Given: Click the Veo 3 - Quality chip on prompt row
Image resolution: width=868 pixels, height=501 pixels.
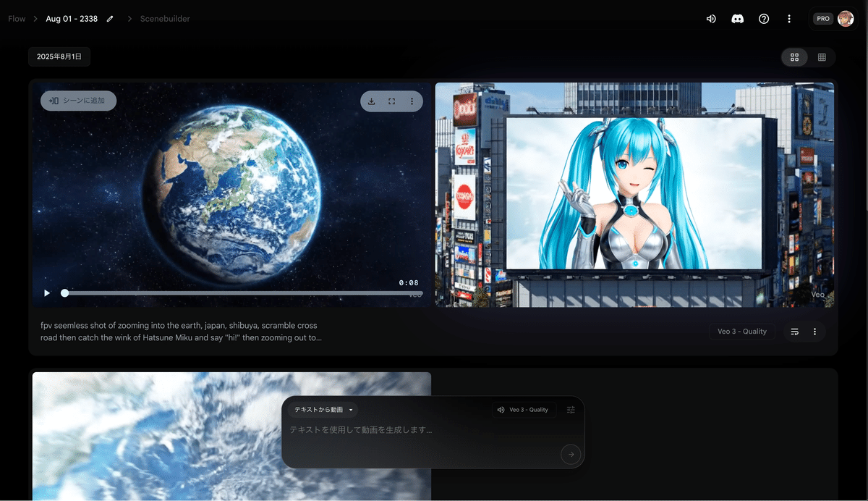Looking at the screenshot, I should [741, 332].
